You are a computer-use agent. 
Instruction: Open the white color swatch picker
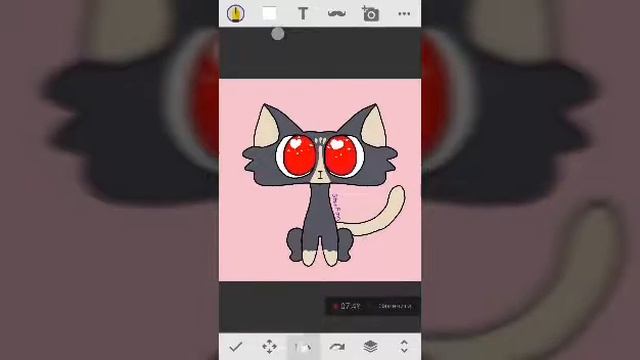coord(269,14)
